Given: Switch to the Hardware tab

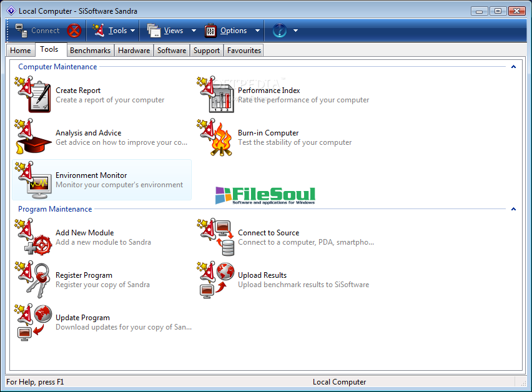Looking at the screenshot, I should tap(134, 51).
